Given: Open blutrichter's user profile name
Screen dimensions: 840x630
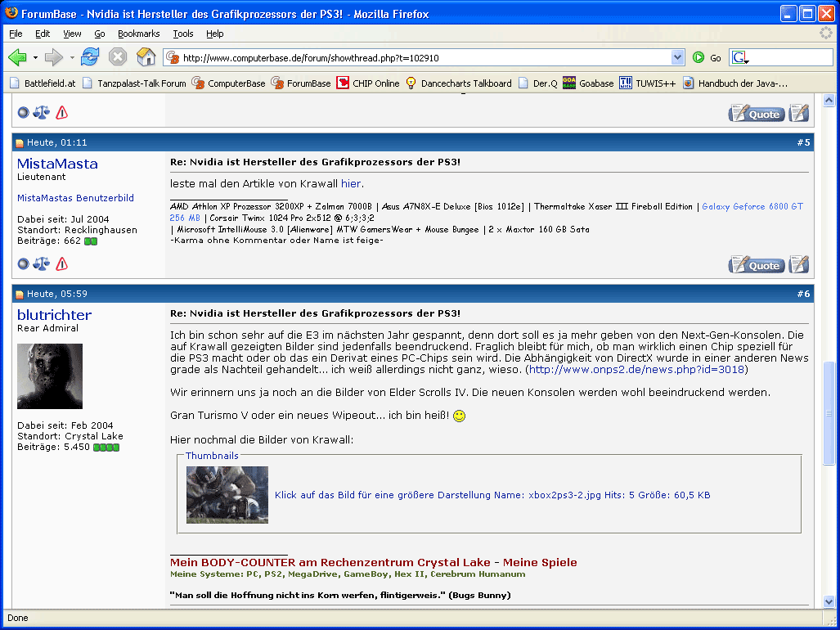Looking at the screenshot, I should coord(54,314).
